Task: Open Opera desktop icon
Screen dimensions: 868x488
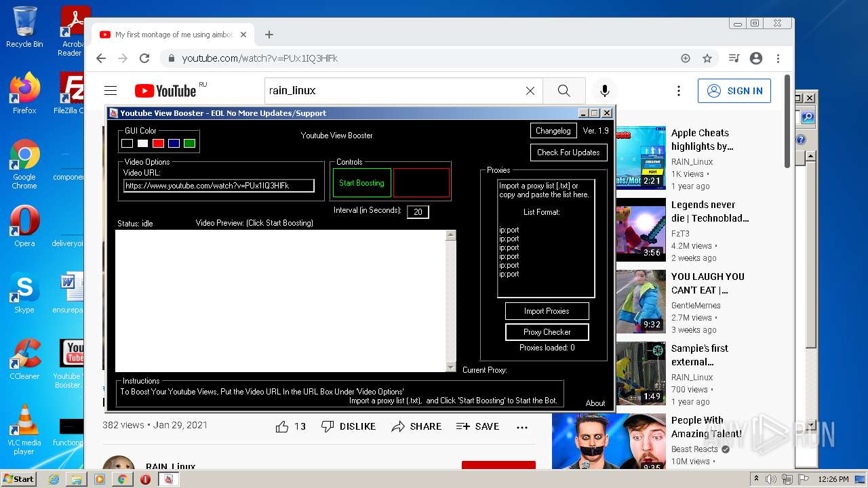Action: point(24,226)
